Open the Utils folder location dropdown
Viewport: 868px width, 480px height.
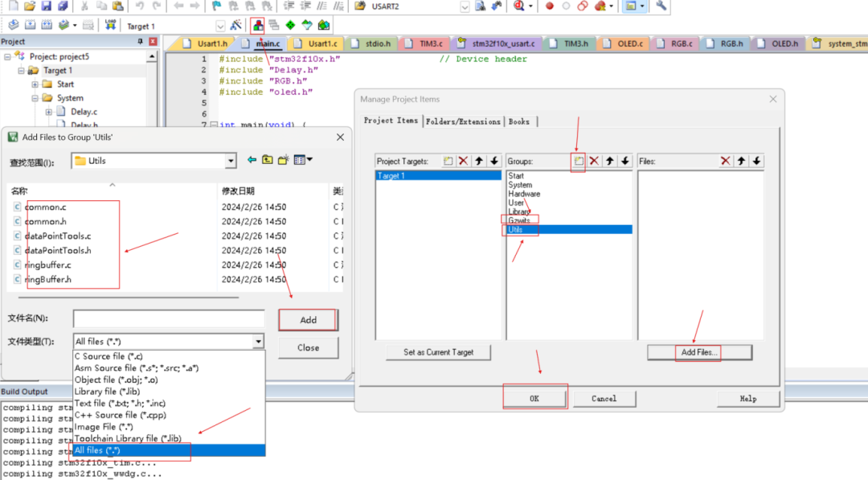point(231,161)
